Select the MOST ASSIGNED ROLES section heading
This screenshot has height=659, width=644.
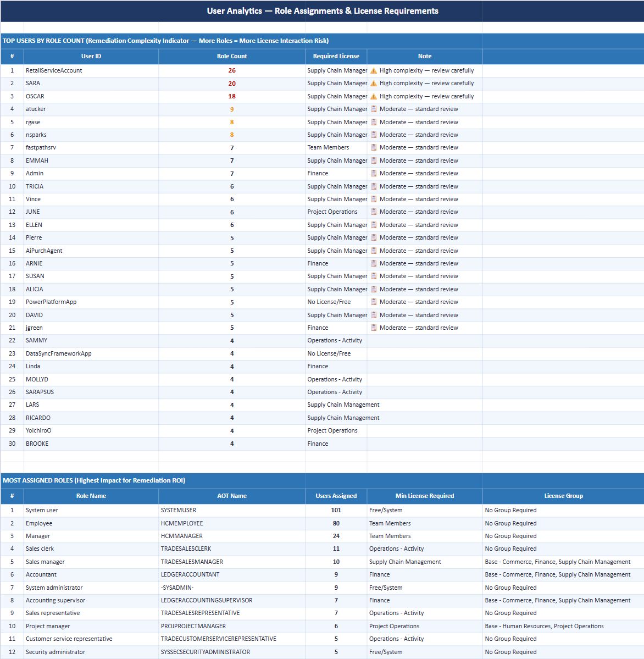94,480
